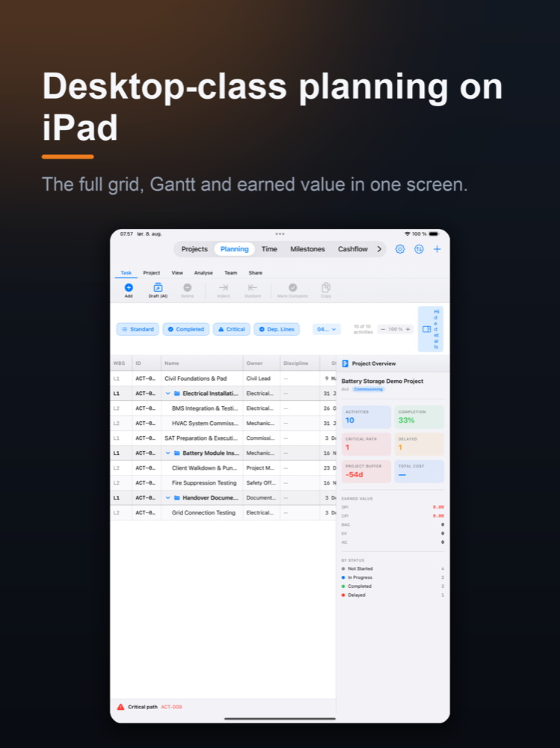560x748 pixels.
Task: Select the SAT Preparation & Executi... row
Action: [x=224, y=438]
